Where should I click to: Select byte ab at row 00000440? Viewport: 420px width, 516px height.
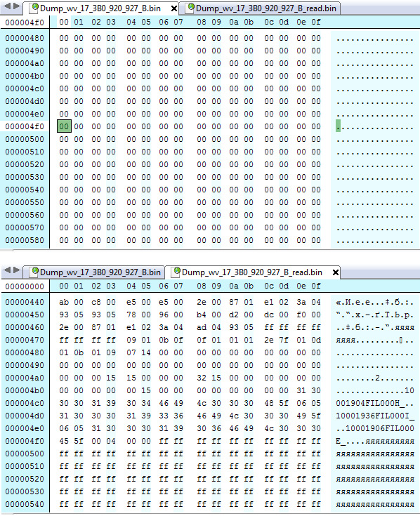tap(64, 302)
